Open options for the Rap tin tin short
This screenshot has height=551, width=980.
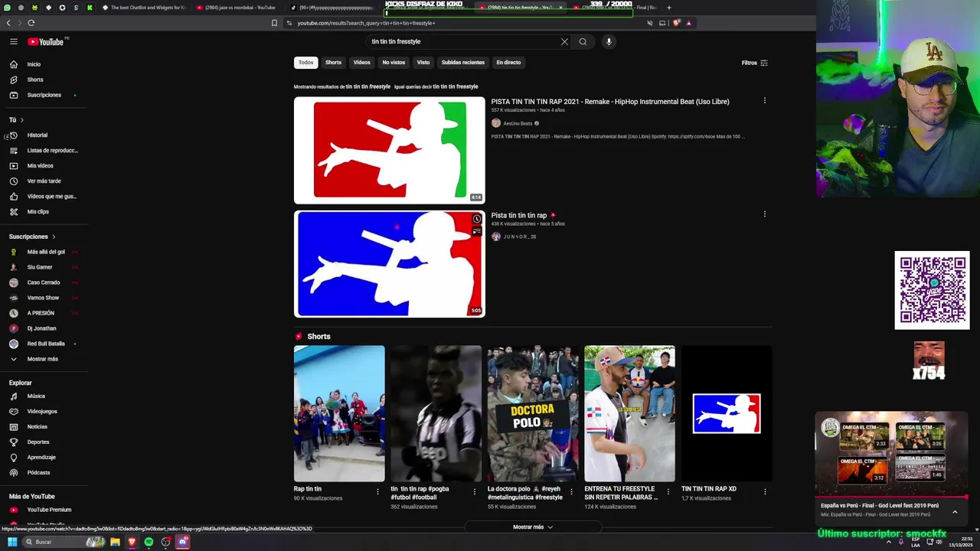tap(377, 491)
